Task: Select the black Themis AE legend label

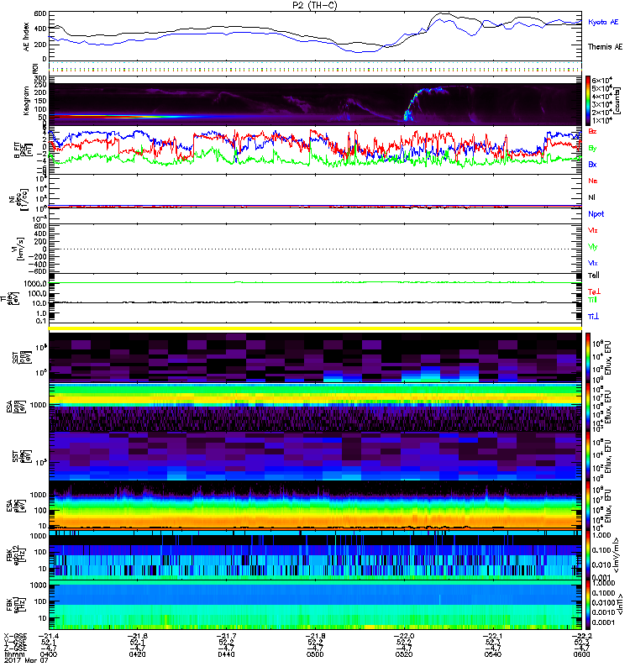Action: pos(605,47)
